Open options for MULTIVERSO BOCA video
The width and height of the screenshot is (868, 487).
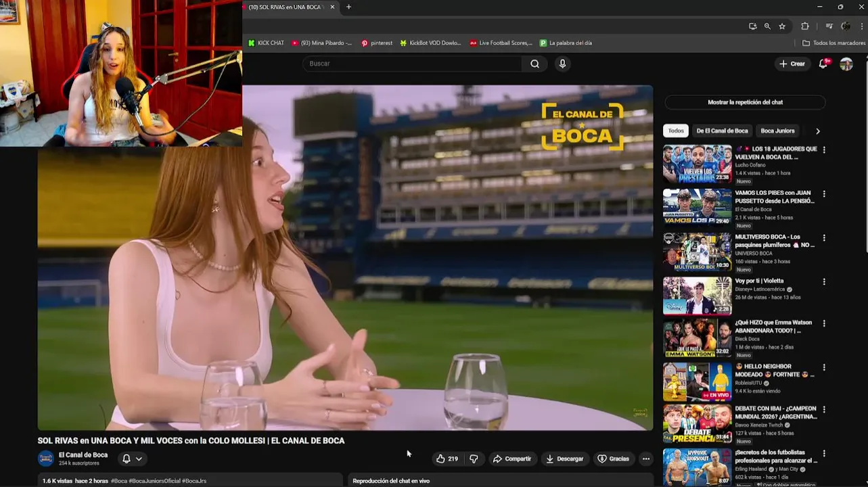pyautogui.click(x=824, y=237)
